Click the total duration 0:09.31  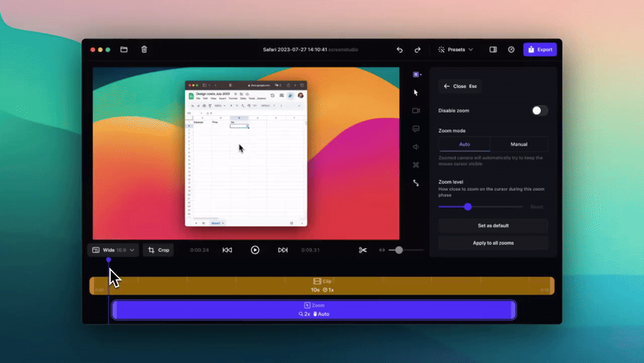pos(310,250)
